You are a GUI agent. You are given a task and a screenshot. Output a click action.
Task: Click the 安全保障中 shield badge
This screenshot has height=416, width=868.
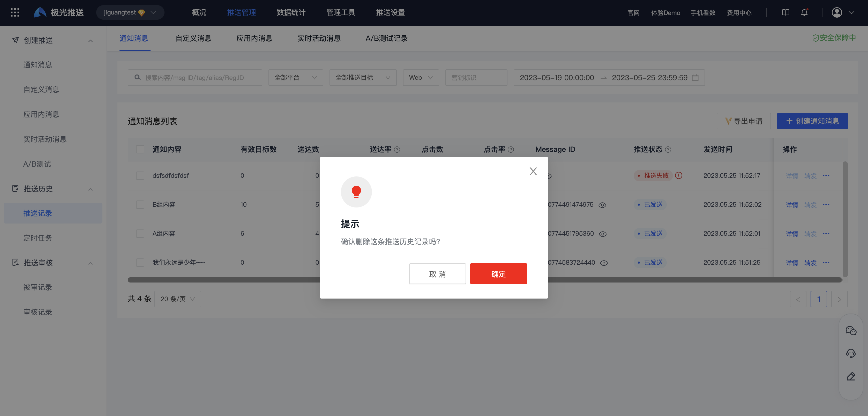[x=834, y=38]
